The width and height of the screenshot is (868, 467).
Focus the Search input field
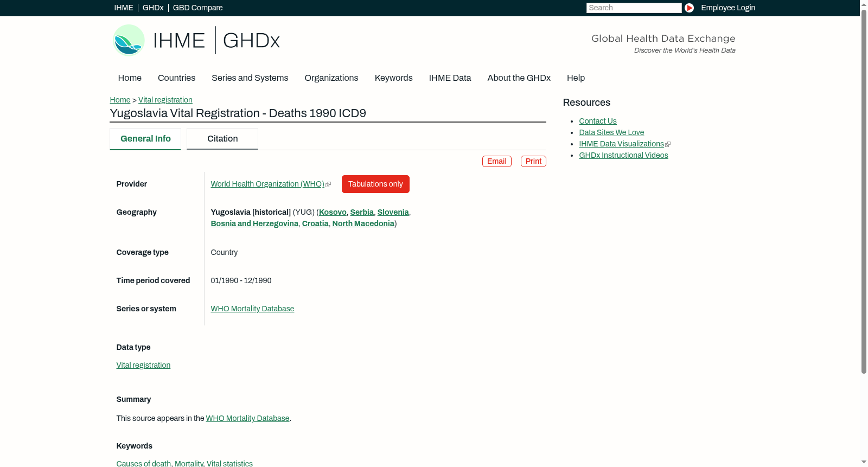pyautogui.click(x=634, y=8)
